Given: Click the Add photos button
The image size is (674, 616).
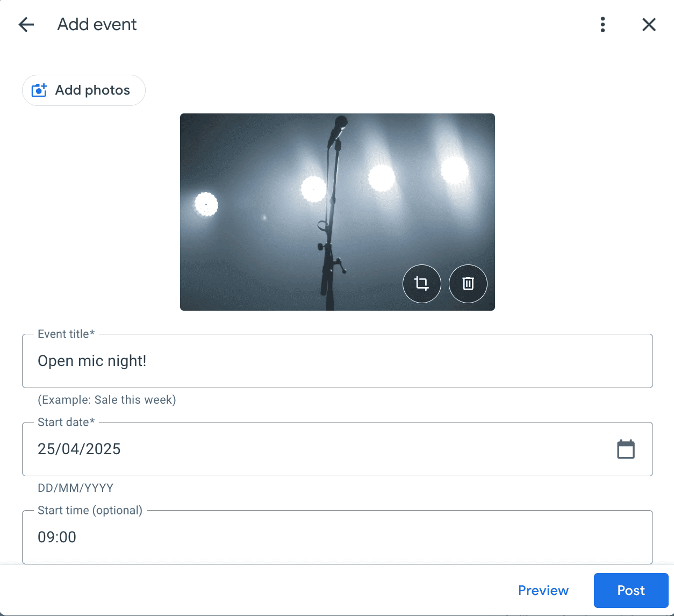Looking at the screenshot, I should (x=83, y=90).
